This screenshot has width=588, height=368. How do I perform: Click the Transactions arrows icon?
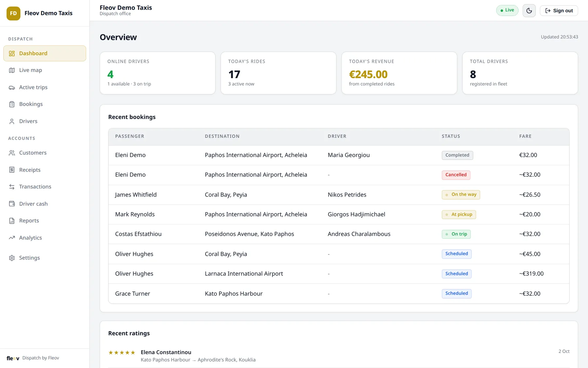pyautogui.click(x=12, y=187)
